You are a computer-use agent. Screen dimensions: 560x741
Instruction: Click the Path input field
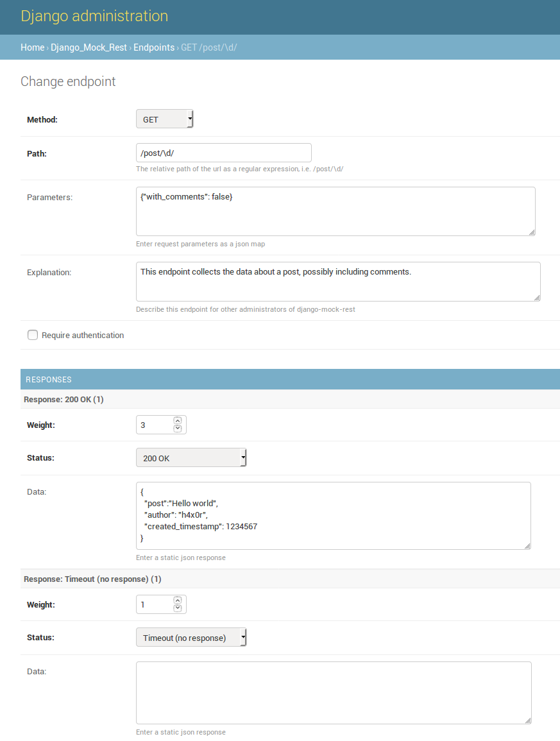(x=223, y=153)
